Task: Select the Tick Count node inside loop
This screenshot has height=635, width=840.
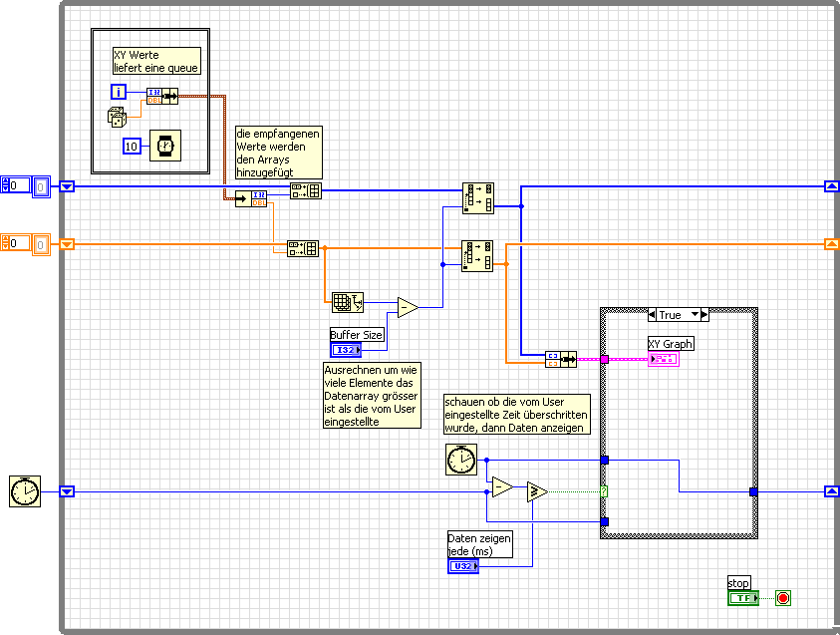Action: pyautogui.click(x=461, y=460)
